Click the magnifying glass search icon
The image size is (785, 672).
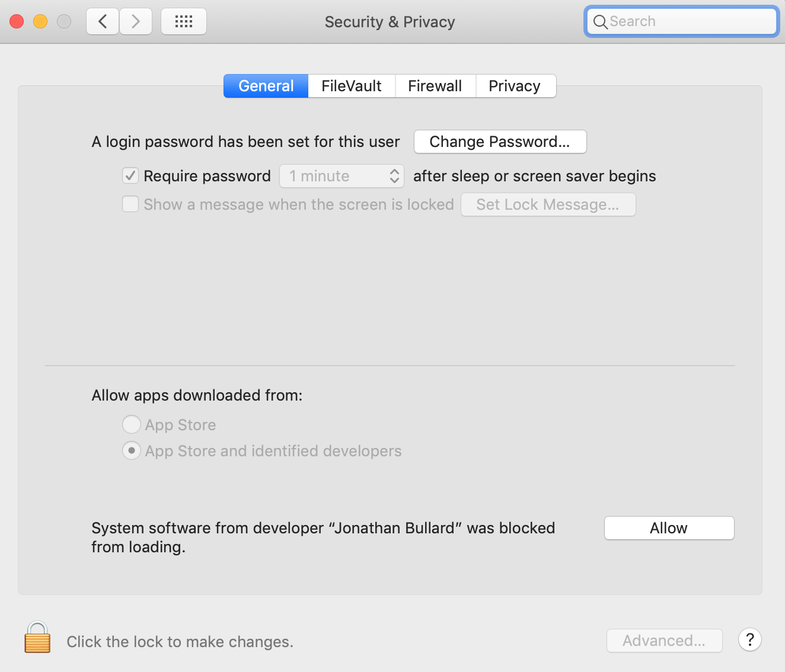pyautogui.click(x=600, y=22)
